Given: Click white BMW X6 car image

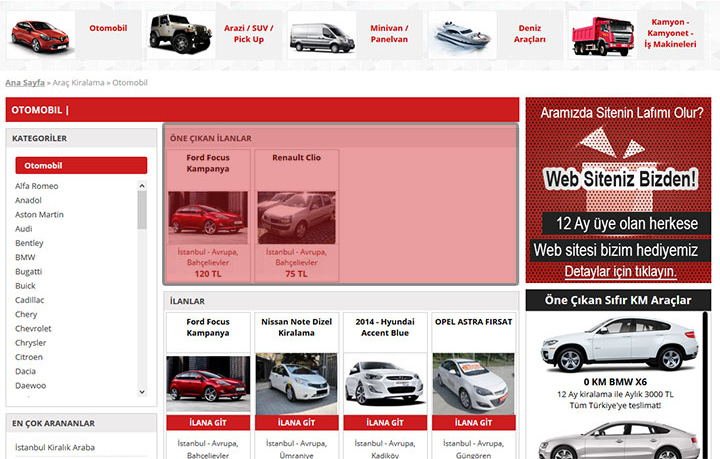Looking at the screenshot, I should 619,345.
